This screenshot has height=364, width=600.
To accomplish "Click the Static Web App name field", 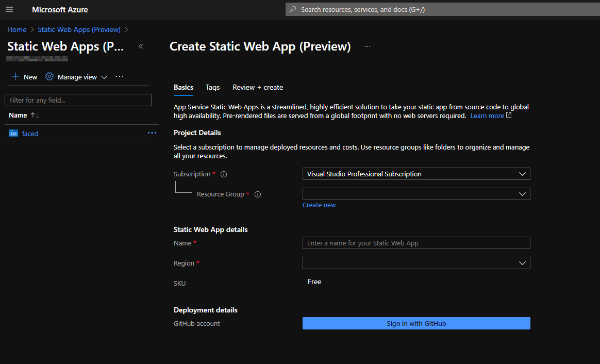I will [x=416, y=243].
